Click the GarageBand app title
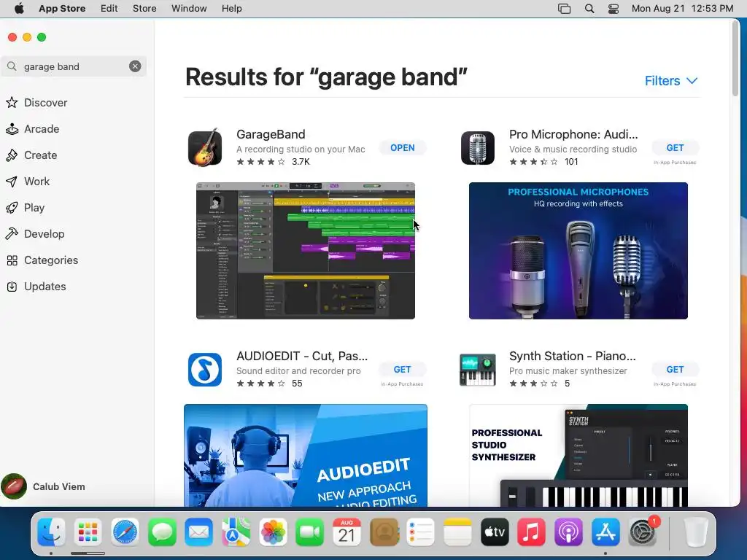 271,134
